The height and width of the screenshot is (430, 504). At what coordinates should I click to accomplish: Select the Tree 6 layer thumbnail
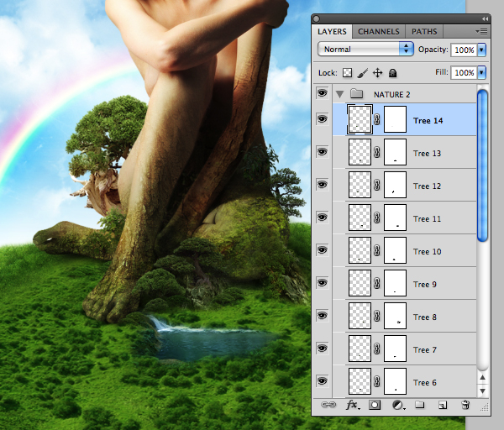[x=360, y=381]
